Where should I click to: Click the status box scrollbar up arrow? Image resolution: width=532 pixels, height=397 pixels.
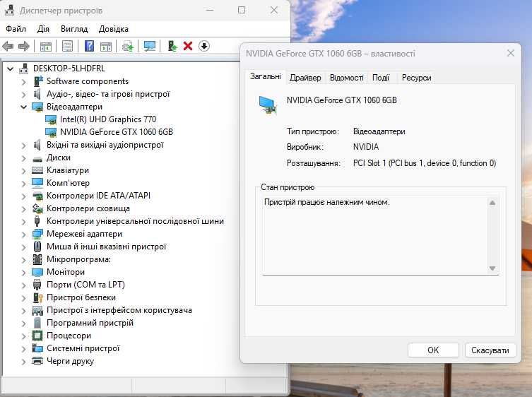pos(492,203)
